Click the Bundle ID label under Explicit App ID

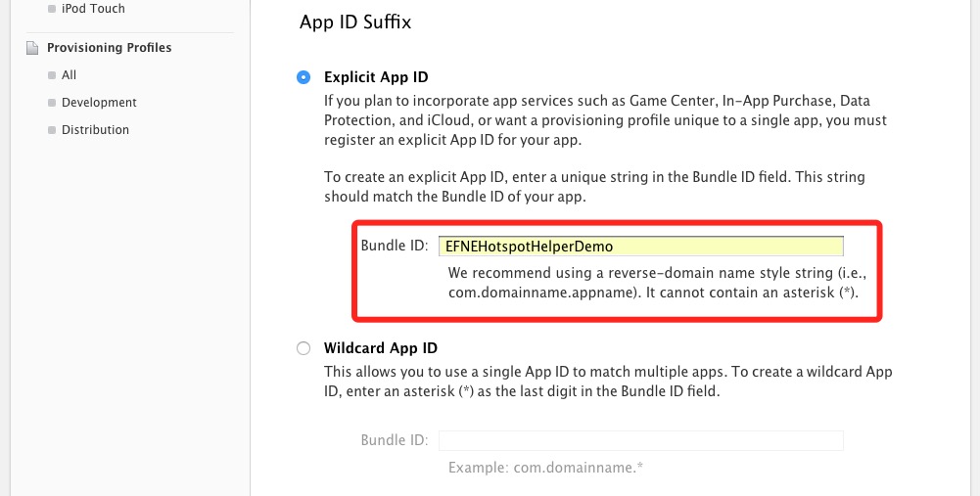tap(394, 246)
